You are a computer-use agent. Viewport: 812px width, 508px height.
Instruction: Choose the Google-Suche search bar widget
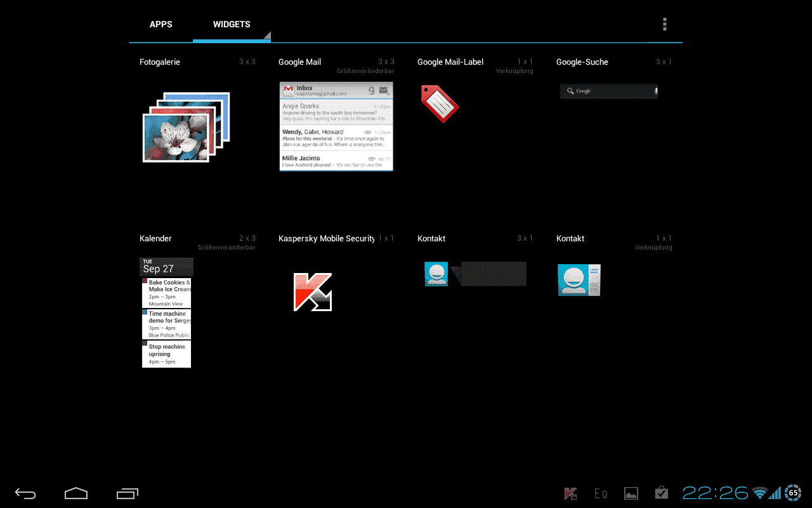(608, 91)
